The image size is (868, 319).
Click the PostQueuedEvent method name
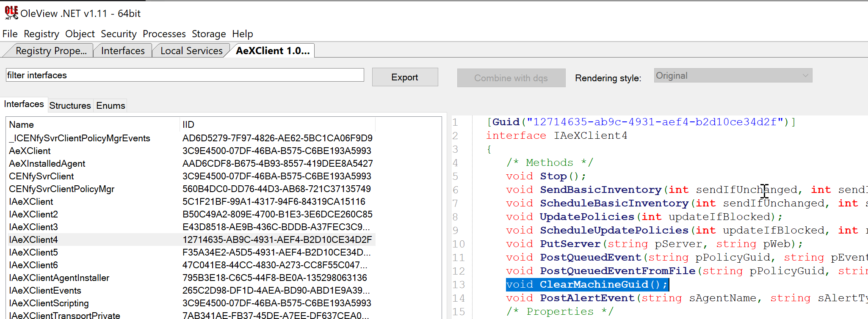[590, 257]
